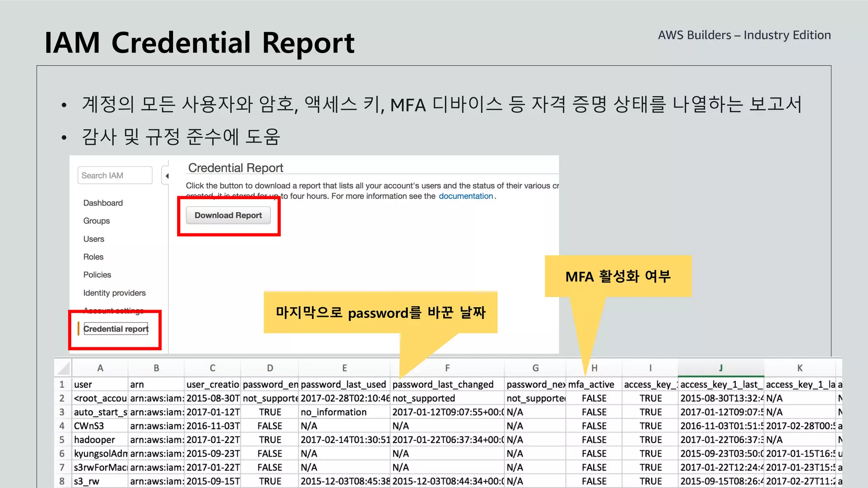Click the Search IAM input field
Image resolution: width=868 pixels, height=488 pixels.
coord(115,175)
